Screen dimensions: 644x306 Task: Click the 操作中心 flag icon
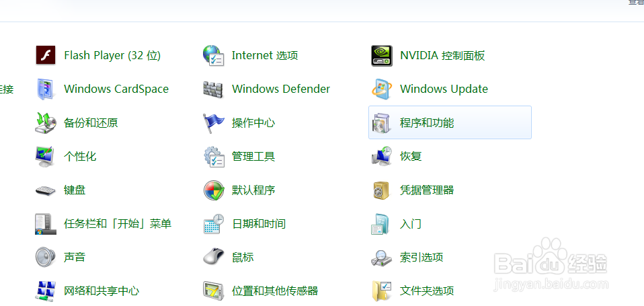point(214,123)
